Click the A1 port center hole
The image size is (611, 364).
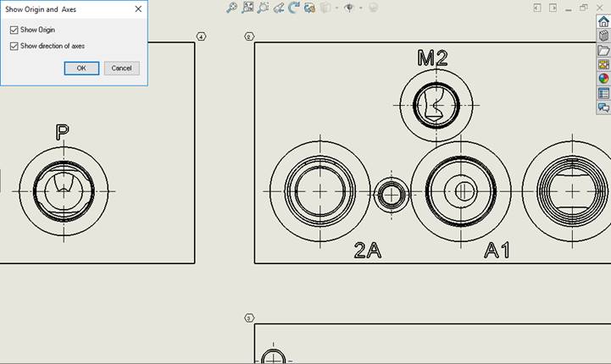[x=464, y=191]
